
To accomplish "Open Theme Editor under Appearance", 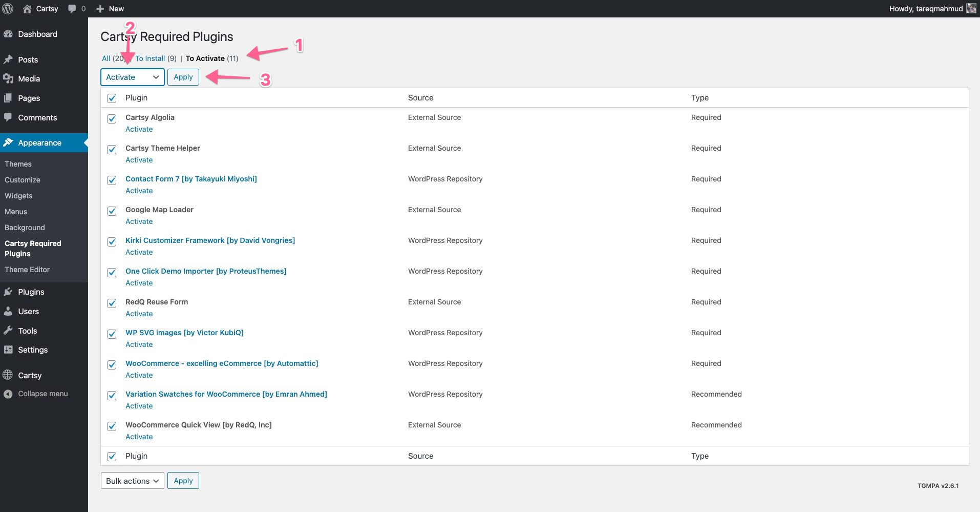I will click(27, 270).
